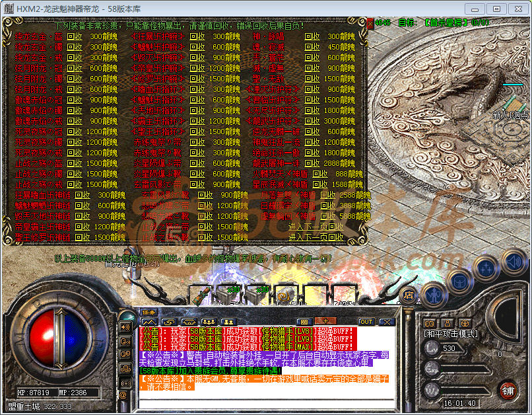
Task: Expand chat with the up-chevron button
Action: point(149,322)
